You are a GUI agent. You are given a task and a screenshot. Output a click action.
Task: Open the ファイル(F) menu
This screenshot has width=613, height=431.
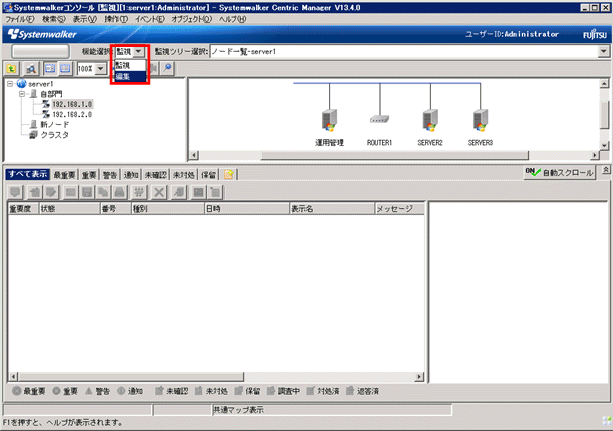[x=20, y=19]
